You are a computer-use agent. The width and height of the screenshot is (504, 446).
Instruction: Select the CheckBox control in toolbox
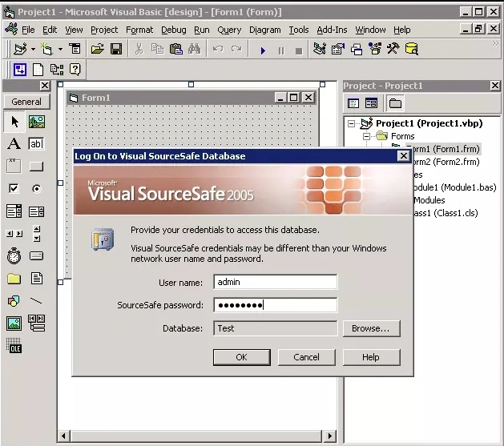pyautogui.click(x=14, y=188)
